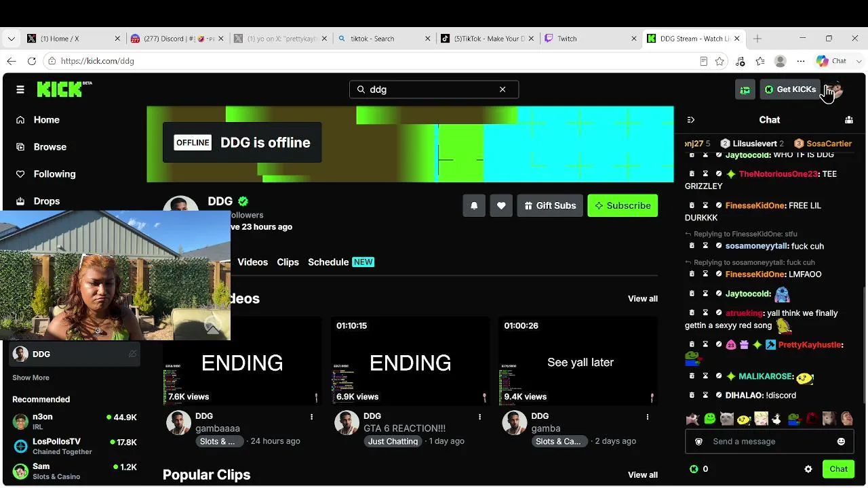Open chat settings gear
This screenshot has width=868, height=488.
pyautogui.click(x=808, y=469)
